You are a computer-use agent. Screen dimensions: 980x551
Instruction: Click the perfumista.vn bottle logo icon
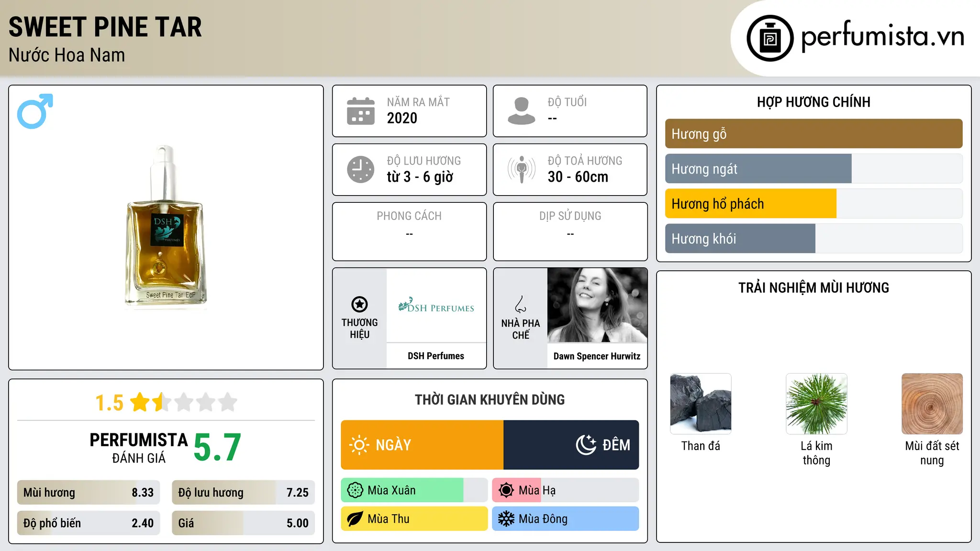click(770, 38)
